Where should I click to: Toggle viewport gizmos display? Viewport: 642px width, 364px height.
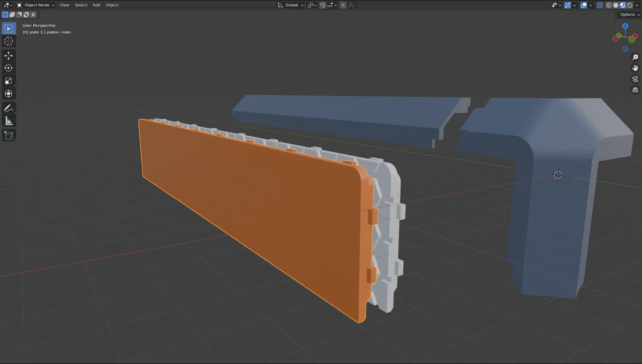(567, 5)
